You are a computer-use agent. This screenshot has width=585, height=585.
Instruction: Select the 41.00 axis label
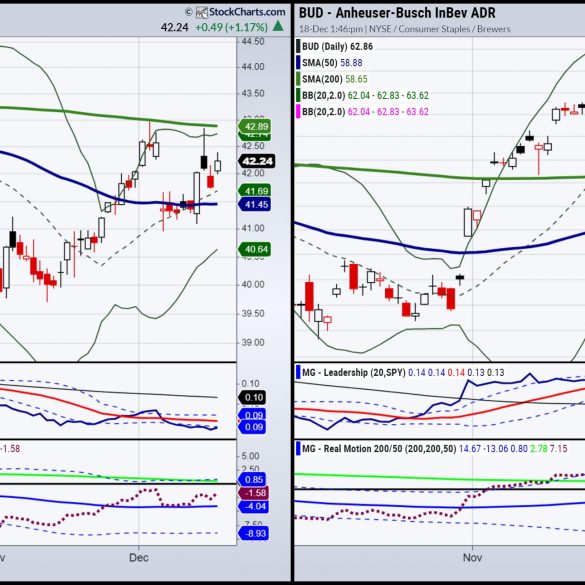pos(253,228)
